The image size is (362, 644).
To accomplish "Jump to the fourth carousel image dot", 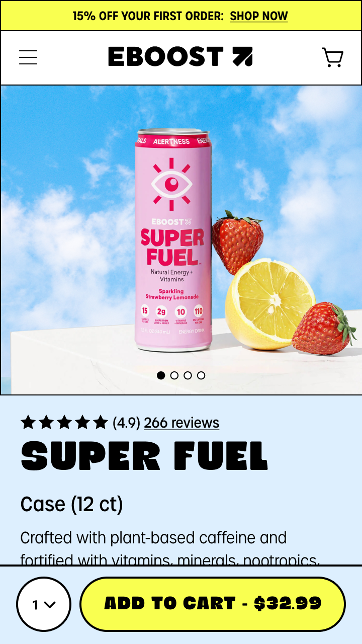I will pyautogui.click(x=201, y=375).
